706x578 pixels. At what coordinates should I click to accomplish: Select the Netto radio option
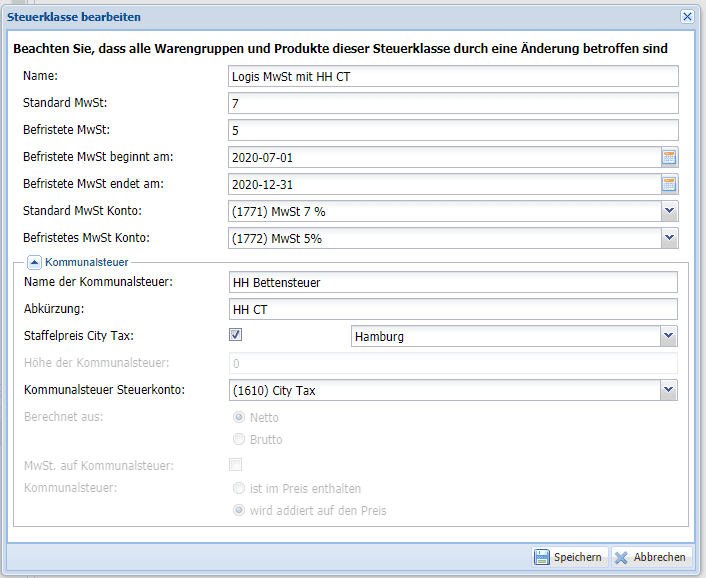tap(238, 417)
